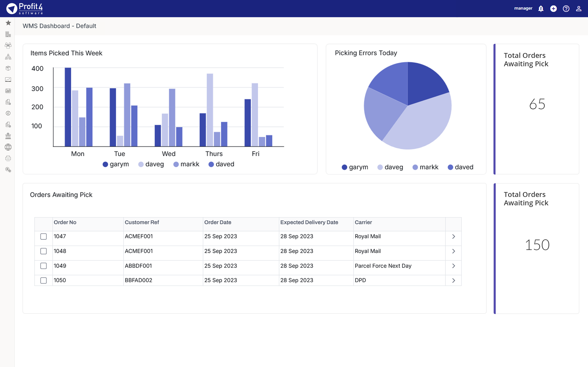The height and width of the screenshot is (367, 588).
Task: Open the calendar icon in sidebar
Action: (x=8, y=91)
